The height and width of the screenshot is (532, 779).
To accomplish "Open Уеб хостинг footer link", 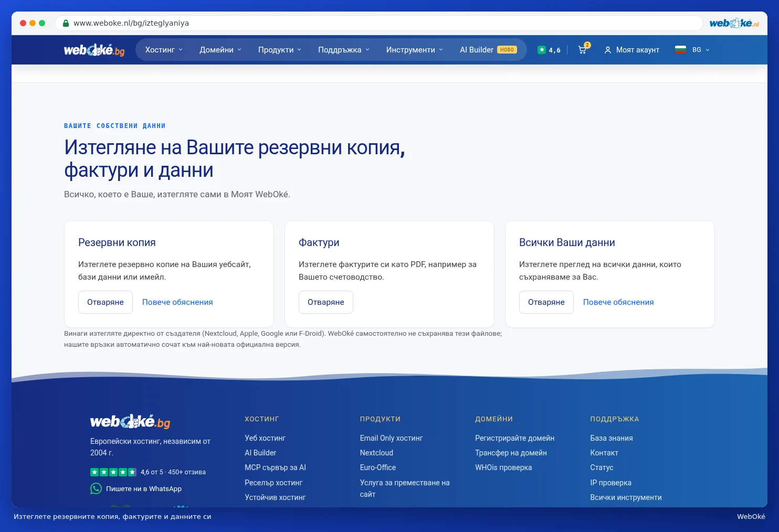I will pos(265,438).
